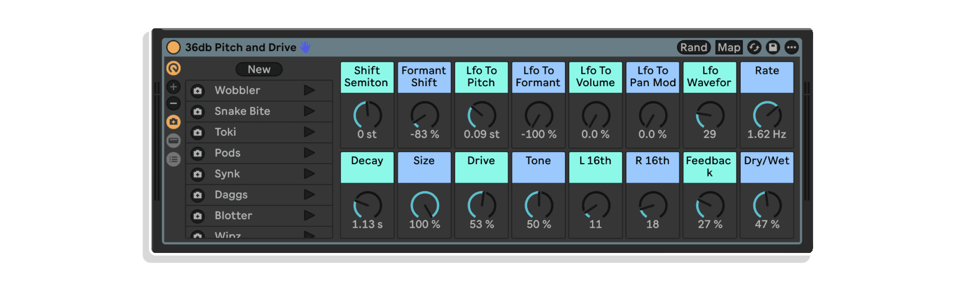The height and width of the screenshot is (281, 980).
Task: Select the Synk variation name
Action: point(227,174)
